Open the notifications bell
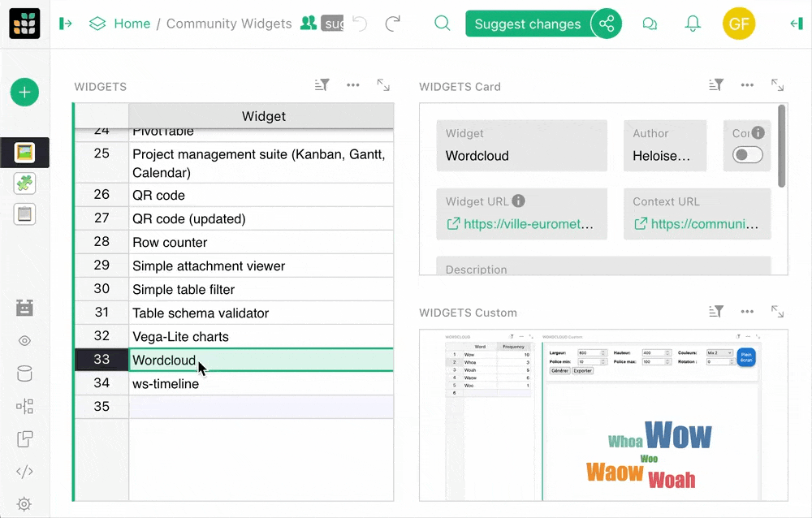 tap(693, 24)
